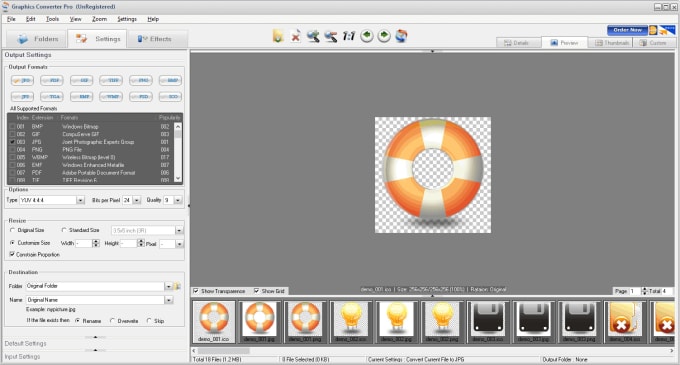Click the red X delete toolbar icon
The height and width of the screenshot is (365, 680).
click(295, 36)
